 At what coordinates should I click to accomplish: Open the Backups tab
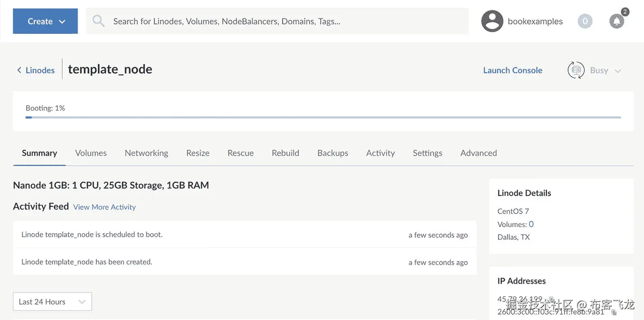(333, 153)
